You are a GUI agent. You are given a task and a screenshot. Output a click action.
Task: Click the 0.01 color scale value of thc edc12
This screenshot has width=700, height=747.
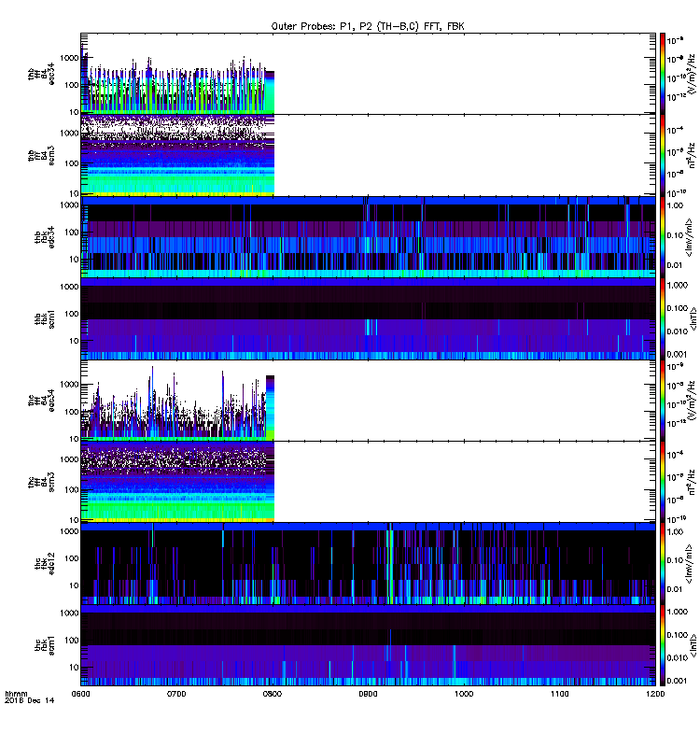(x=675, y=589)
